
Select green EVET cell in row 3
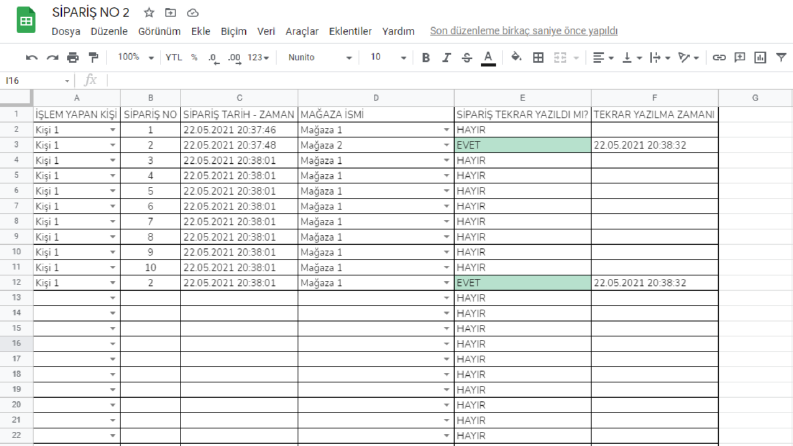coord(522,145)
